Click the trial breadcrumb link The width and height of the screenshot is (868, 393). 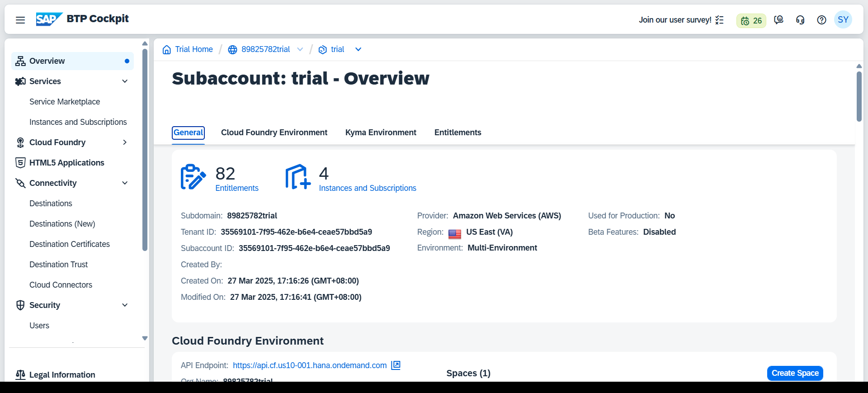point(338,49)
